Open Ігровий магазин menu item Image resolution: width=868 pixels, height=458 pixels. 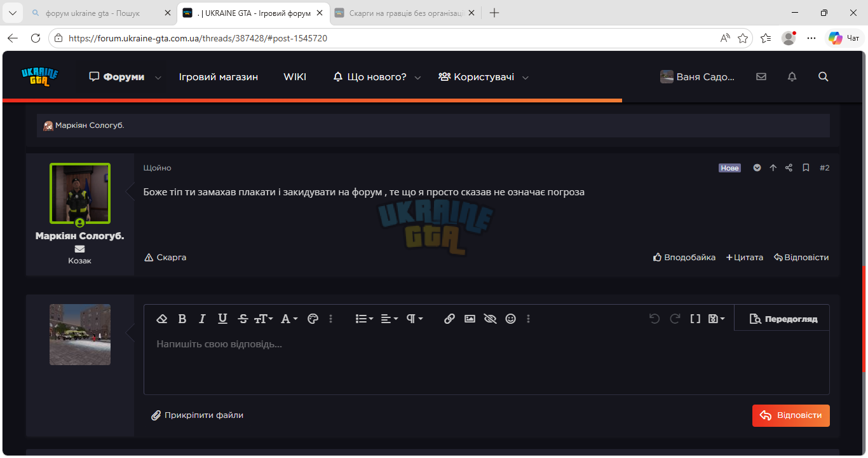point(219,77)
